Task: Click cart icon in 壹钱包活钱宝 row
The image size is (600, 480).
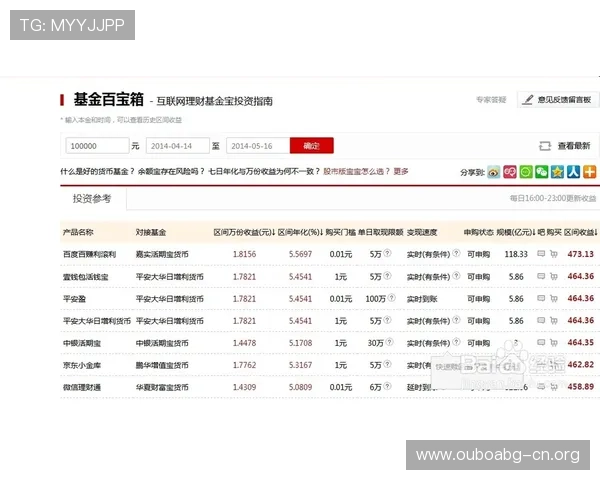Action: (554, 276)
